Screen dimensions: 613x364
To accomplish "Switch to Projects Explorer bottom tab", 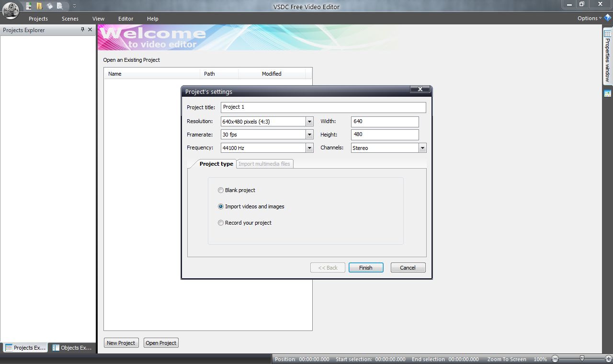I will coord(25,348).
